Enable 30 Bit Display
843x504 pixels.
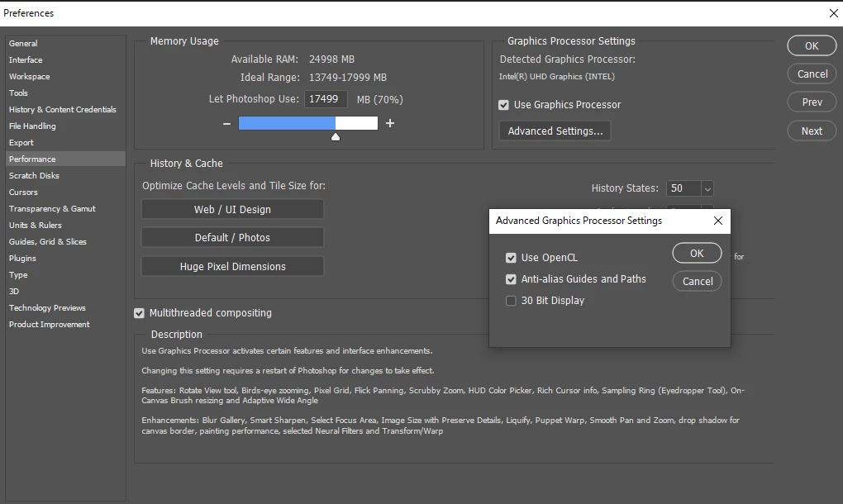tap(511, 301)
